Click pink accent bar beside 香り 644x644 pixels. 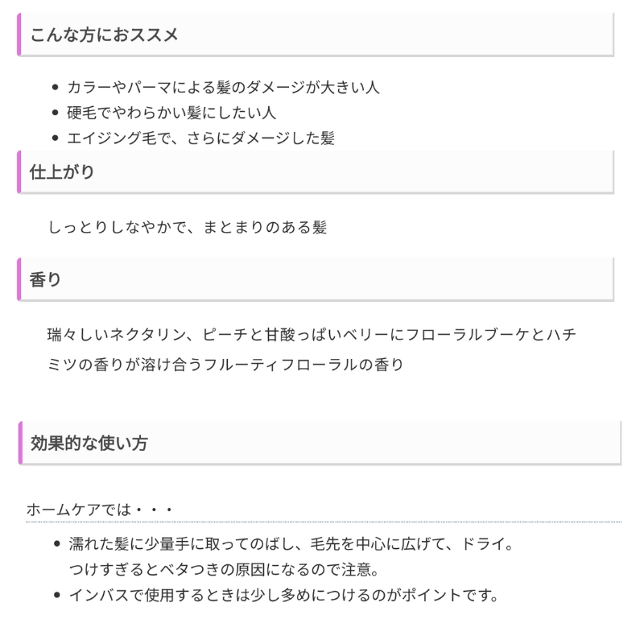coord(19,279)
